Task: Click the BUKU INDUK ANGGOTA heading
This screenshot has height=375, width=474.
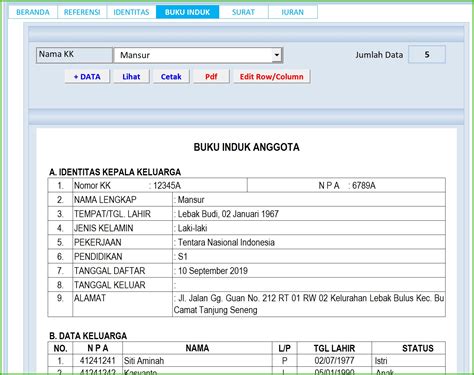Action: 247,147
